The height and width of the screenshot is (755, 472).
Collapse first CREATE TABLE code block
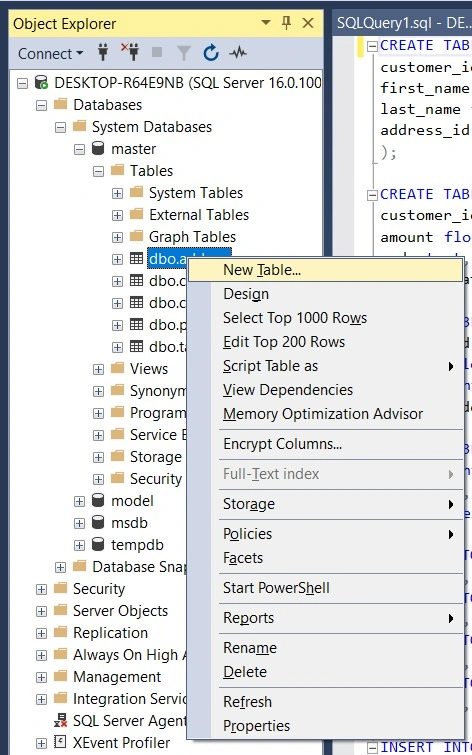point(372,46)
